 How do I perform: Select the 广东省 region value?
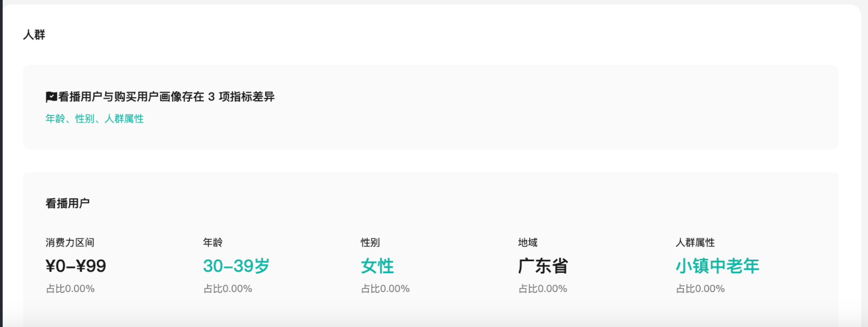[543, 266]
